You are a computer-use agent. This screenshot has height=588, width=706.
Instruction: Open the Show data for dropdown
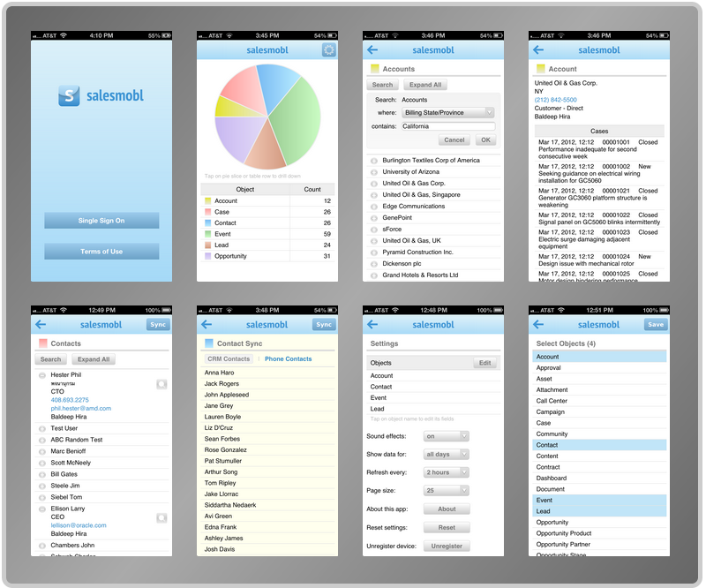click(447, 454)
